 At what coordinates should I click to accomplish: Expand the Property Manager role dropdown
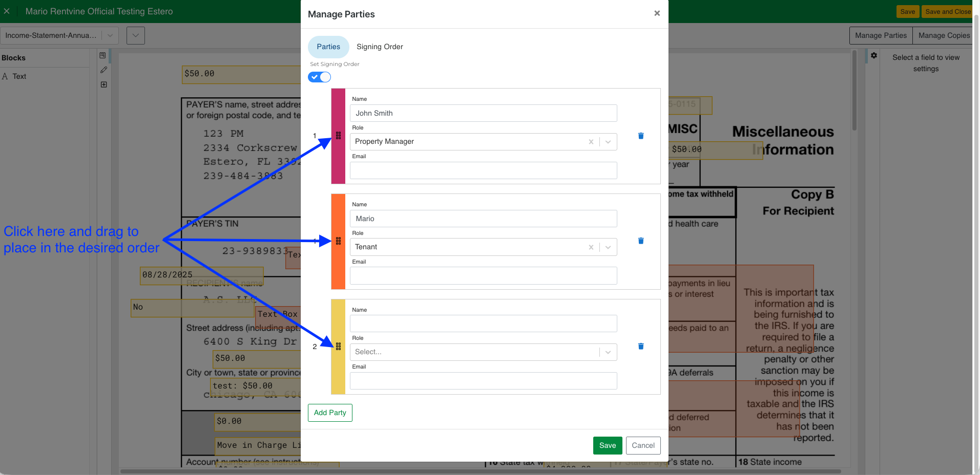[x=608, y=142]
